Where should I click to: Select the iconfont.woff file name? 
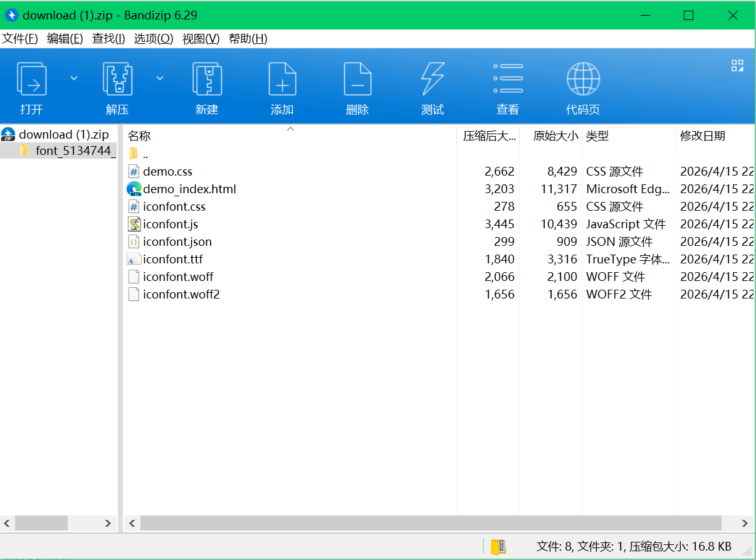pos(178,277)
